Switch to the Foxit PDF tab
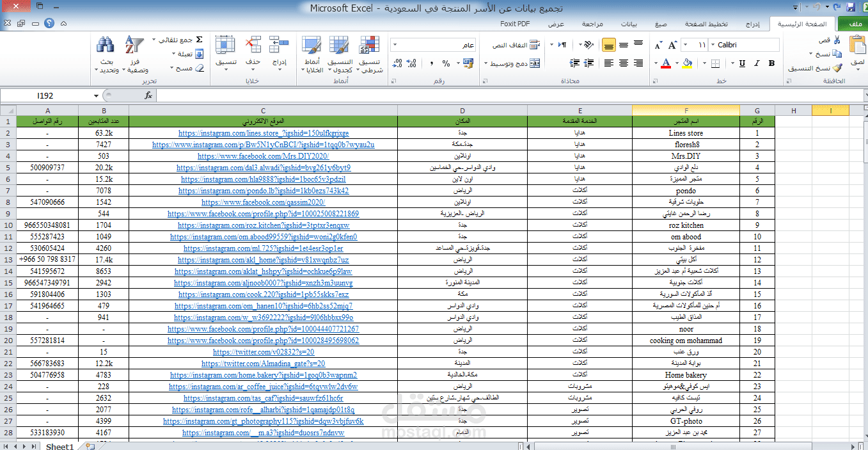 [x=515, y=24]
